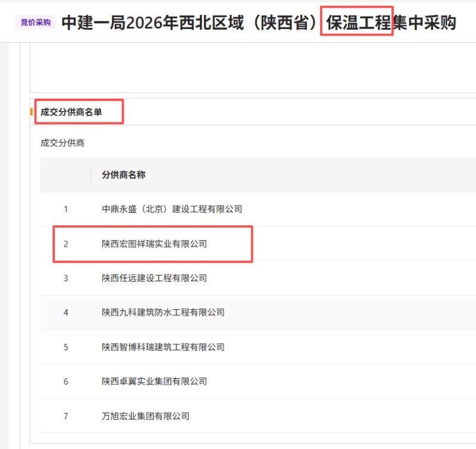Select supplier 陕西宏图祥瑞实业有限公司
The width and height of the screenshot is (476, 449).
click(155, 244)
